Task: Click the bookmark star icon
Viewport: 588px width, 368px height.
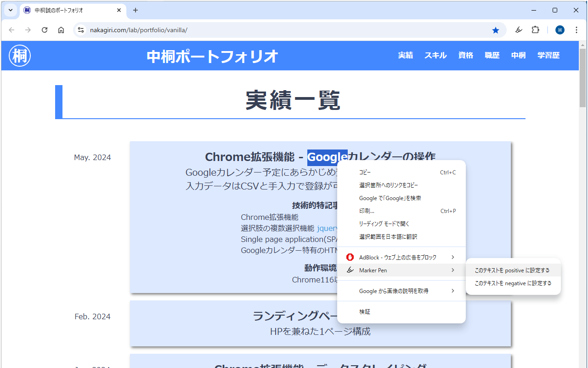Action: pos(496,30)
